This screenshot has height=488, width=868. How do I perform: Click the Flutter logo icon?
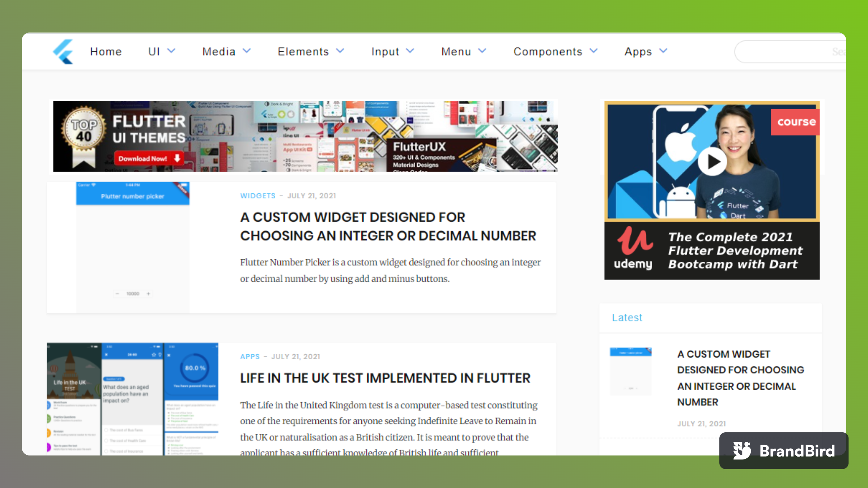(x=63, y=52)
